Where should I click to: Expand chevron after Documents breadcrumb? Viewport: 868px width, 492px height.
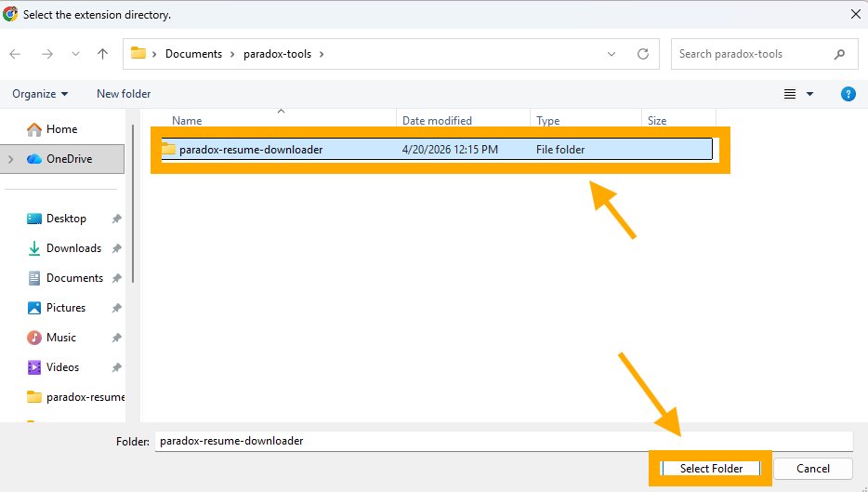coord(232,54)
